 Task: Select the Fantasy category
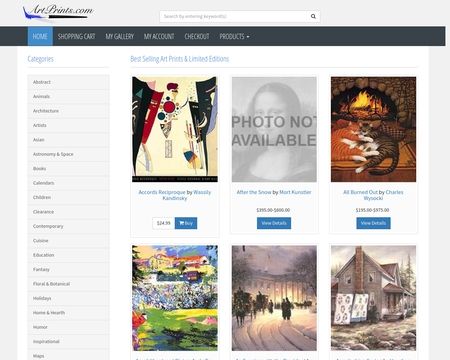point(68,269)
